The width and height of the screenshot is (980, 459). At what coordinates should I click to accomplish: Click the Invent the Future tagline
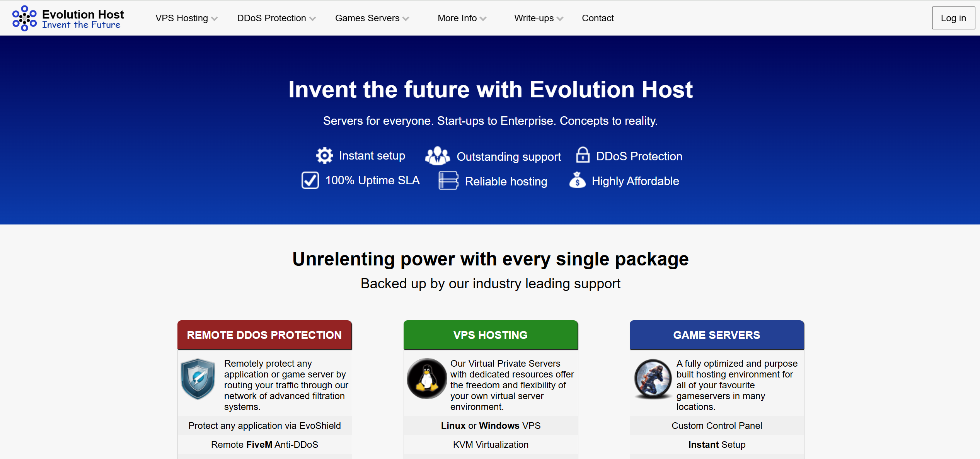pyautogui.click(x=81, y=25)
